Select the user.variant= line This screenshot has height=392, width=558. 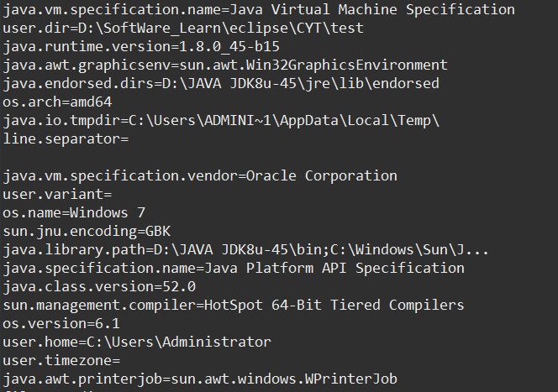57,195
